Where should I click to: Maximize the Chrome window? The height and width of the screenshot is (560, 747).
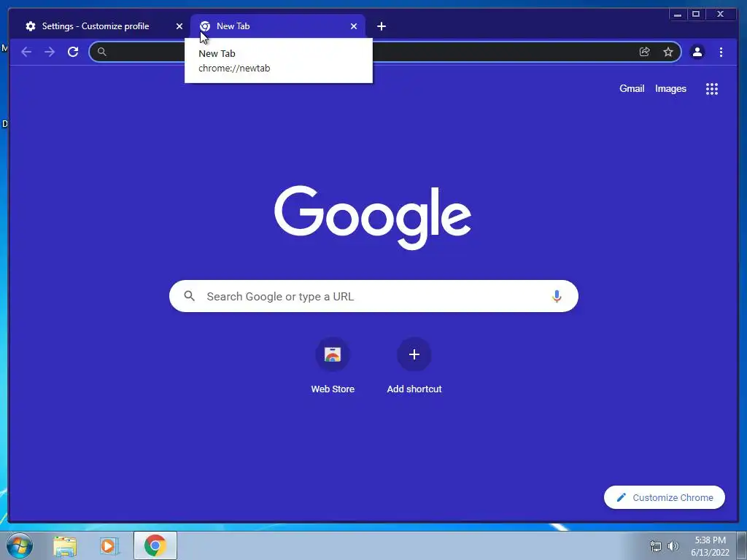(x=696, y=15)
